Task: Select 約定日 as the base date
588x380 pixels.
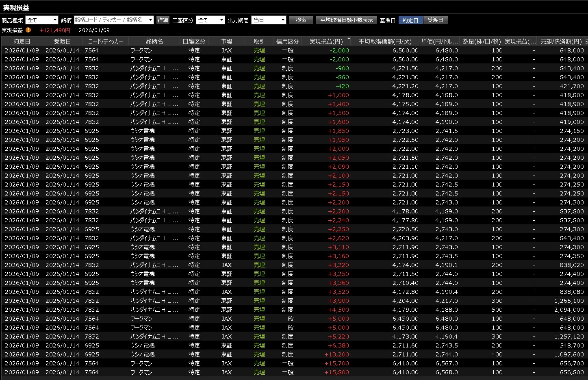Action: coord(410,20)
